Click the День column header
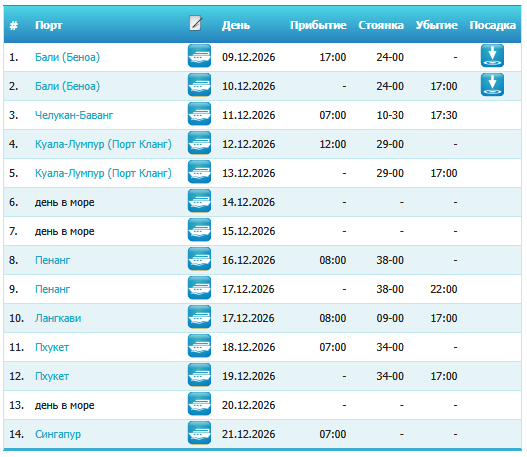This screenshot has height=457, width=527. [236, 25]
